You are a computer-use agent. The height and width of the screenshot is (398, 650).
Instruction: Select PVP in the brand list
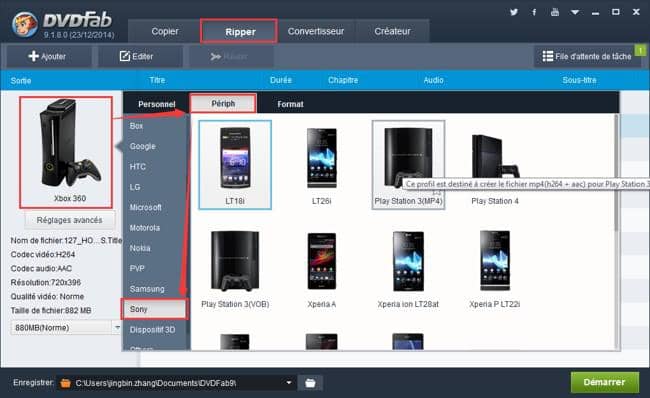(137, 268)
